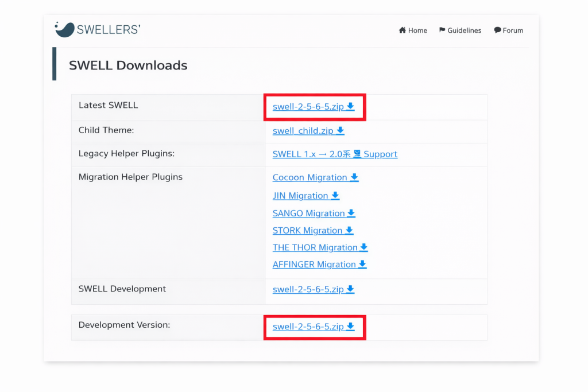
Task: Click the zip link in SWELL Development row
Action: pos(308,289)
